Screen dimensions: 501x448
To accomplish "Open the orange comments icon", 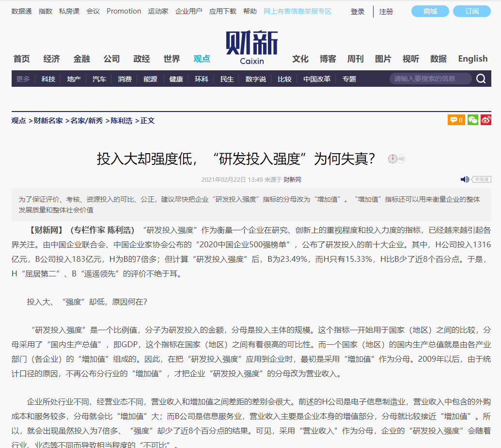I will coord(456,120).
